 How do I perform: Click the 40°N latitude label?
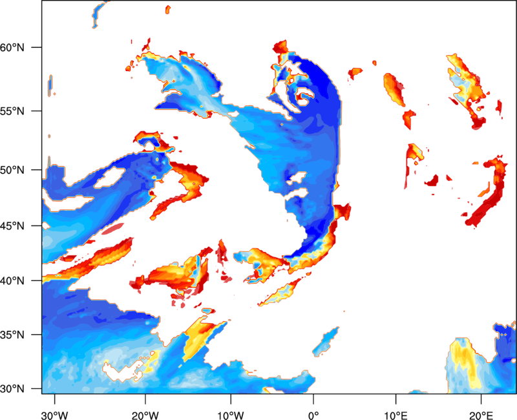[12, 281]
